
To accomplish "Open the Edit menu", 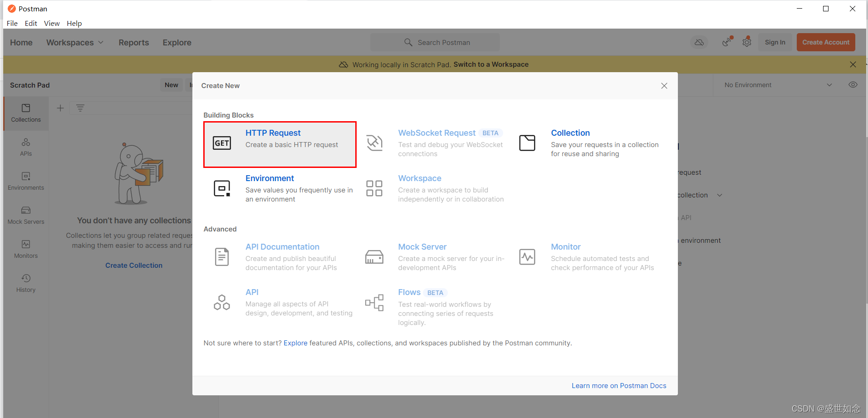I will (31, 23).
